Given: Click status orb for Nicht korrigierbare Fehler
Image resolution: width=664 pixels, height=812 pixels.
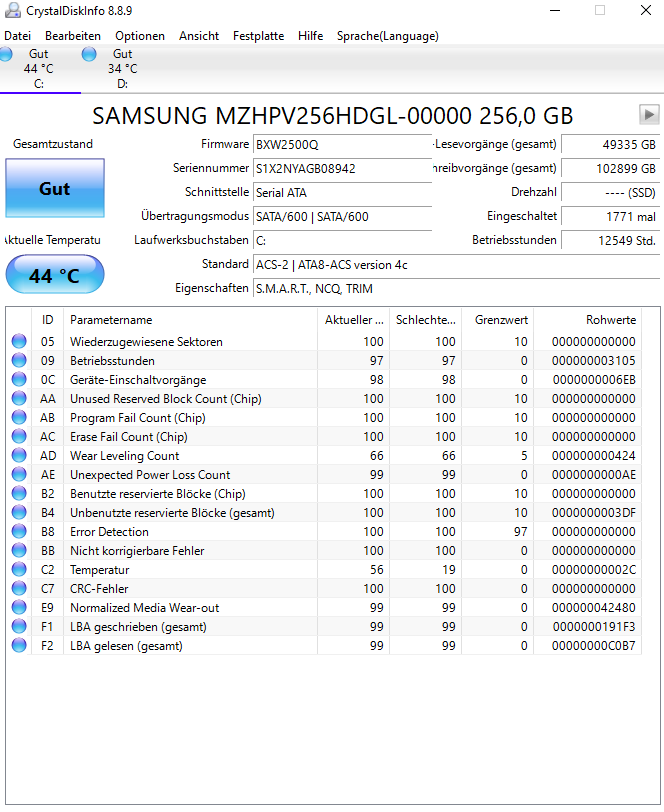Looking at the screenshot, I should pos(19,550).
